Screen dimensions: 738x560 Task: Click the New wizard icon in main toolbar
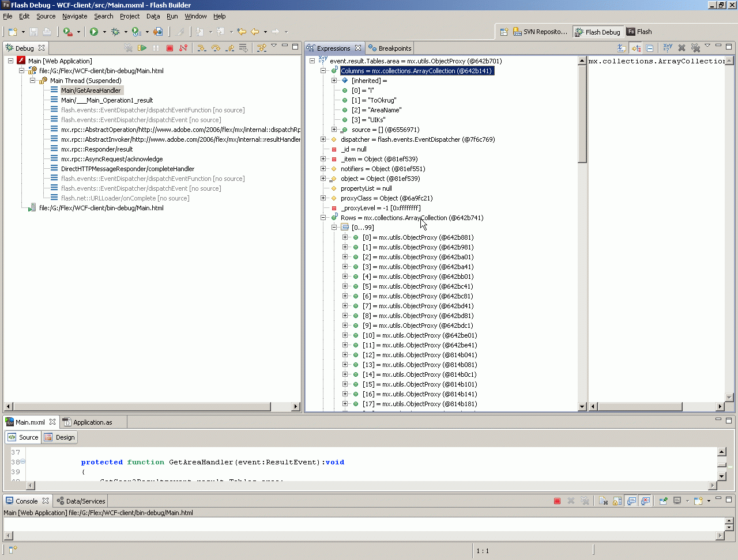click(13, 32)
